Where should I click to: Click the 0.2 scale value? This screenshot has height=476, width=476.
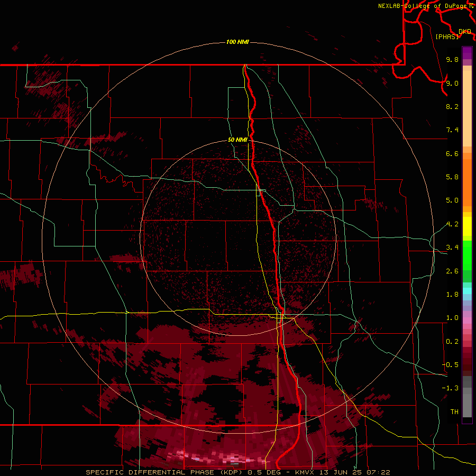pos(452,342)
